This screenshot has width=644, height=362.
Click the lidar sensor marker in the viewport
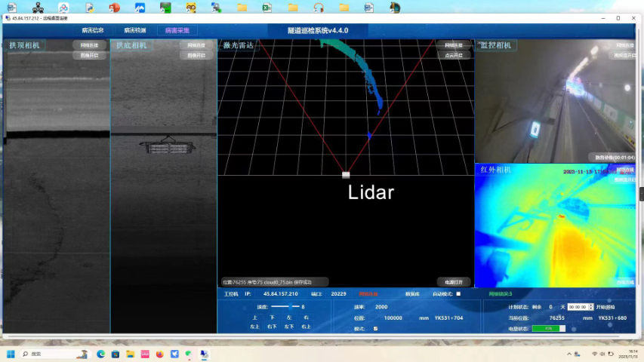346,175
